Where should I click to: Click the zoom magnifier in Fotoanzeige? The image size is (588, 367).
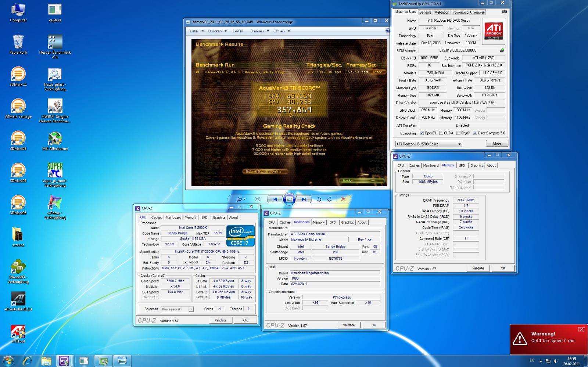(241, 199)
